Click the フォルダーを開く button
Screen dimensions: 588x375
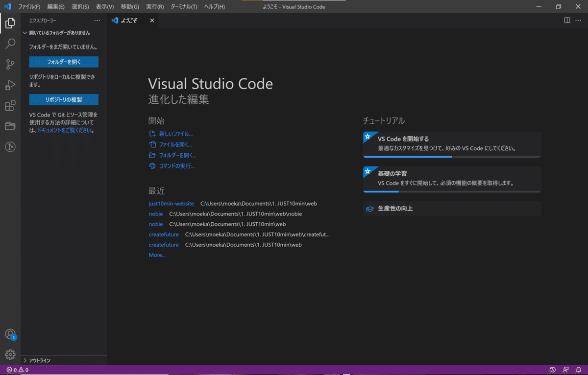64,62
